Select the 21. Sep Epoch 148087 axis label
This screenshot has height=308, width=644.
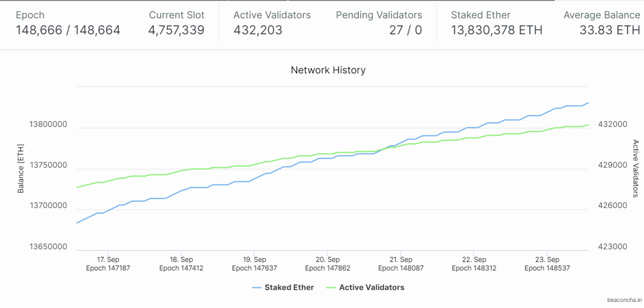coord(400,264)
